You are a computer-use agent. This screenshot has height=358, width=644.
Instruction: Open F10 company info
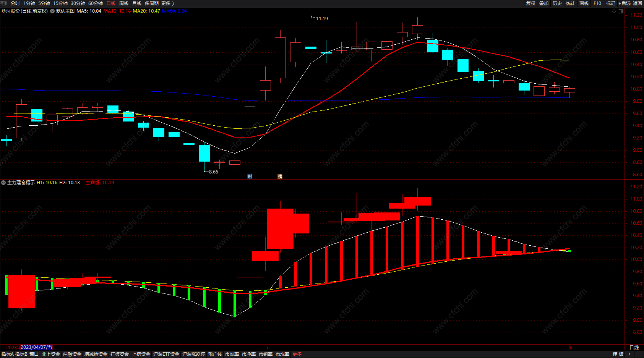(x=597, y=3)
